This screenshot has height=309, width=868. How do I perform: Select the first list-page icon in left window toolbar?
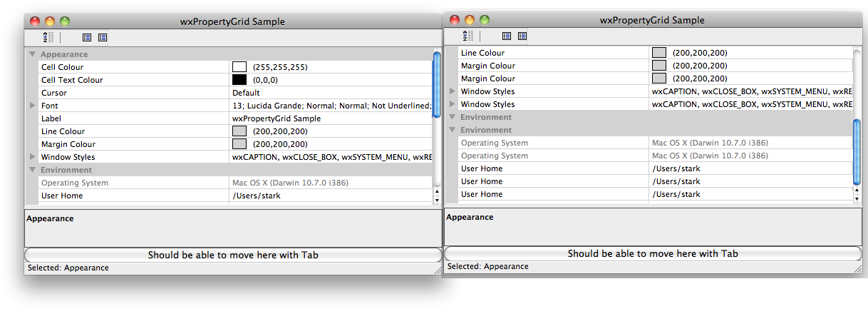tap(87, 37)
